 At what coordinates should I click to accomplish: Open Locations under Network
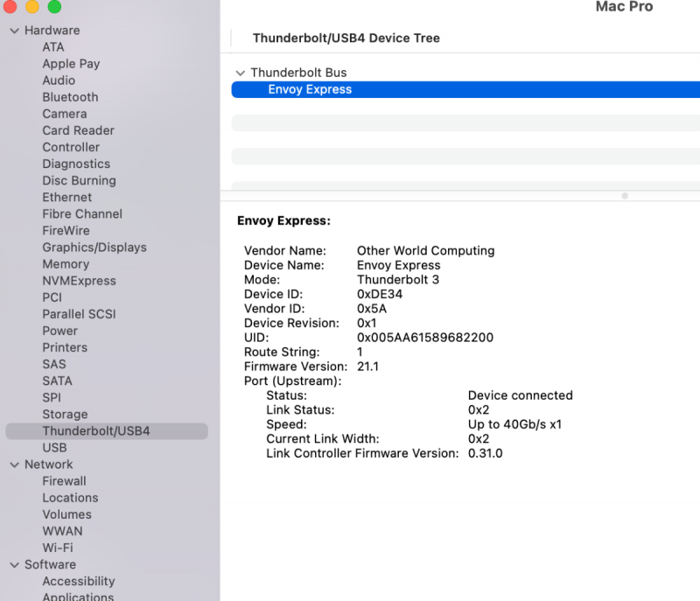(70, 498)
